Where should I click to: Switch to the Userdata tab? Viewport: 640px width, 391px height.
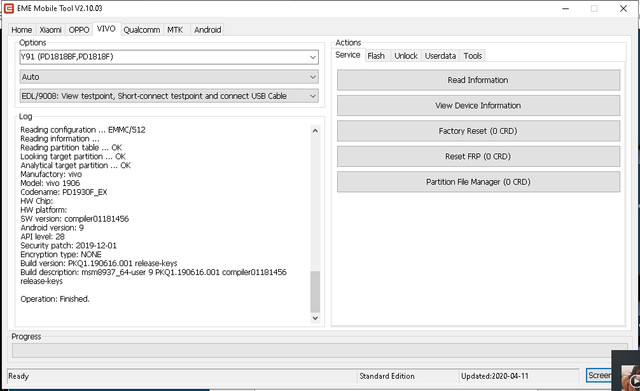[x=440, y=56]
